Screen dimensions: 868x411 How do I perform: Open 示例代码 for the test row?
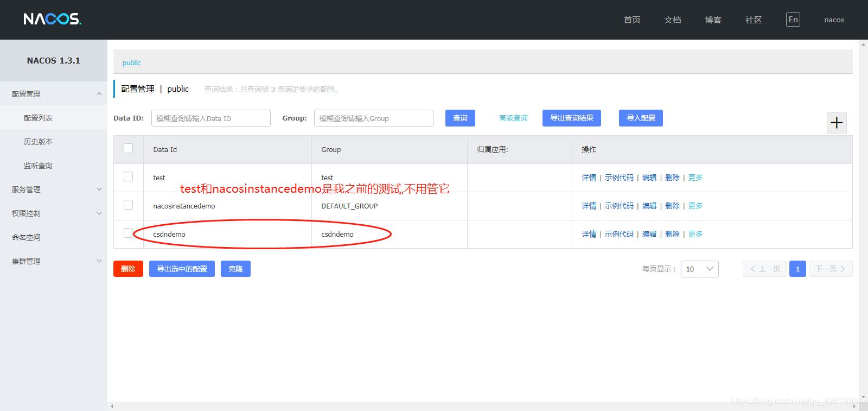[619, 178]
